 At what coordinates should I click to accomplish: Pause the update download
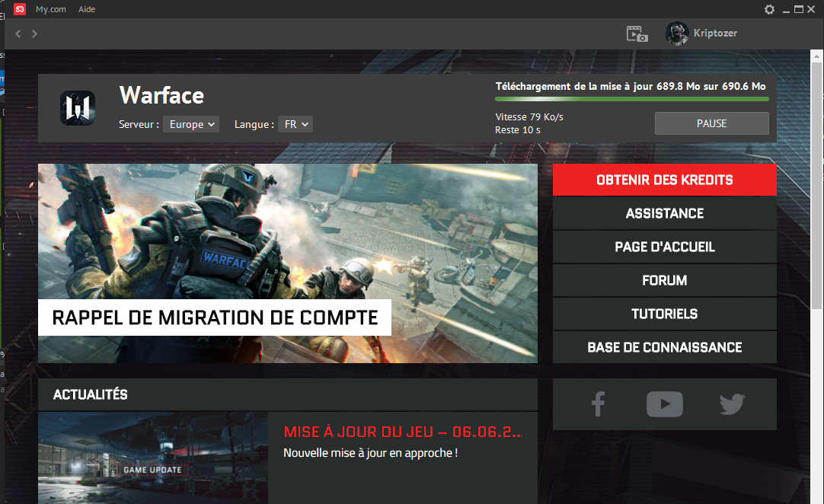point(711,123)
